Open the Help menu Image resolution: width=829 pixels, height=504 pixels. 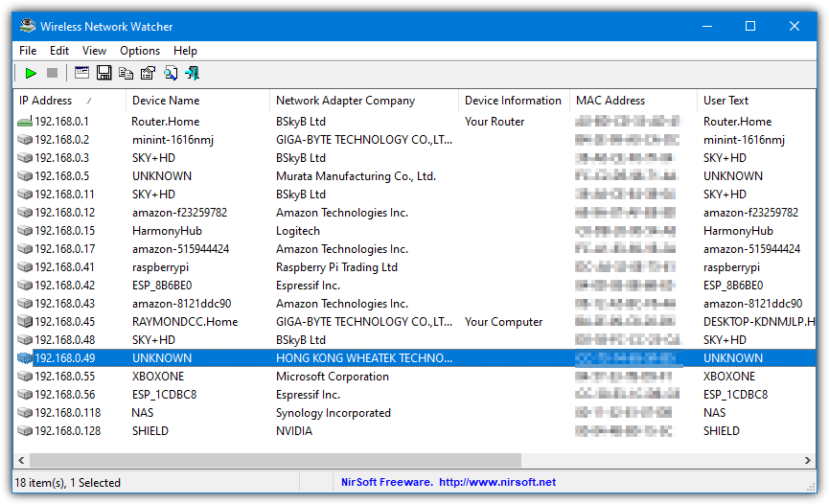185,51
